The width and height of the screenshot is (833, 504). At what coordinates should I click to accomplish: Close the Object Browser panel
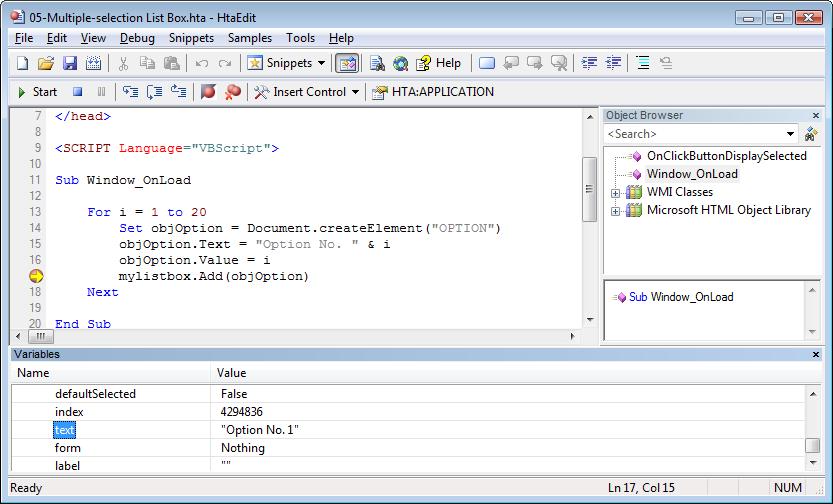pyautogui.click(x=815, y=115)
